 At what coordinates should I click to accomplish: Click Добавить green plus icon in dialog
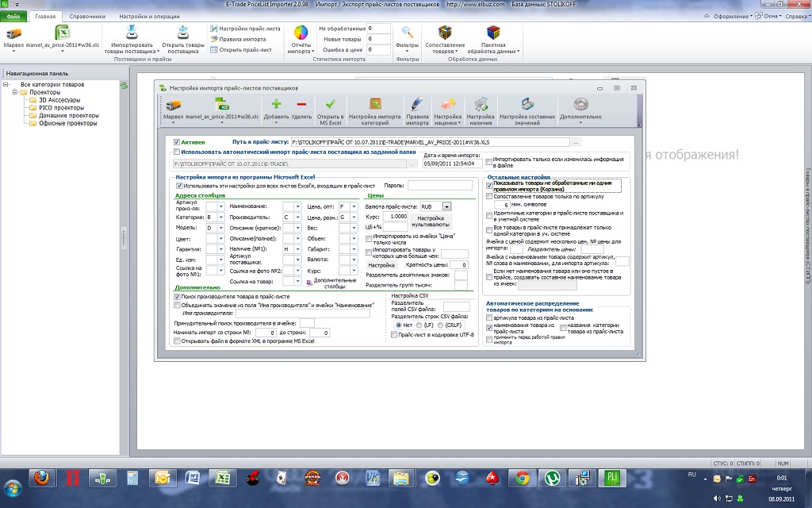pos(276,104)
